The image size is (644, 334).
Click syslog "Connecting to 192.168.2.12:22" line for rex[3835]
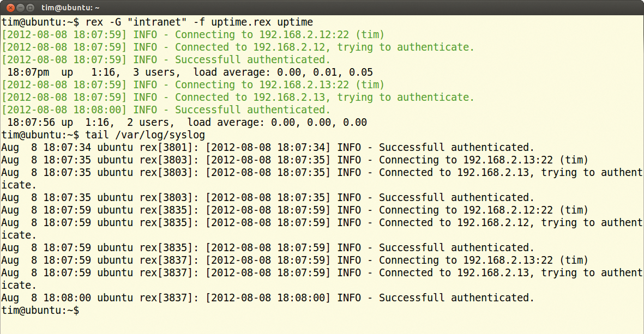(294, 210)
